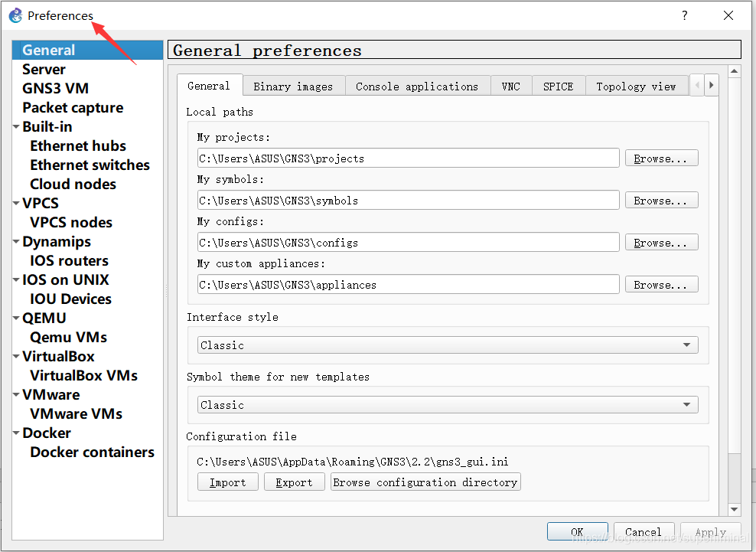Click the Cancel button
Viewport: 756px width, 552px height.
tap(644, 532)
